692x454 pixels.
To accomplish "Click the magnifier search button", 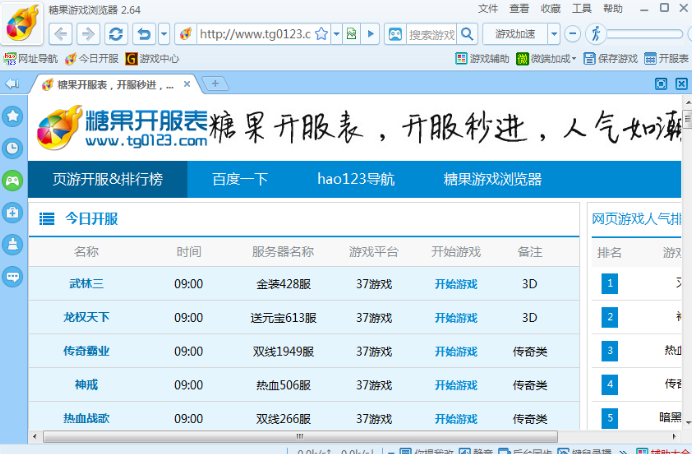I will pos(467,34).
